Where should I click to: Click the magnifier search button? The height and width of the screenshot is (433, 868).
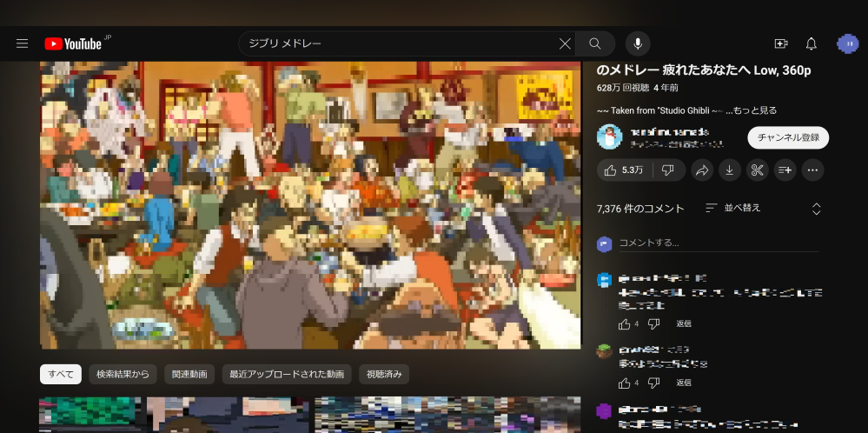(595, 43)
